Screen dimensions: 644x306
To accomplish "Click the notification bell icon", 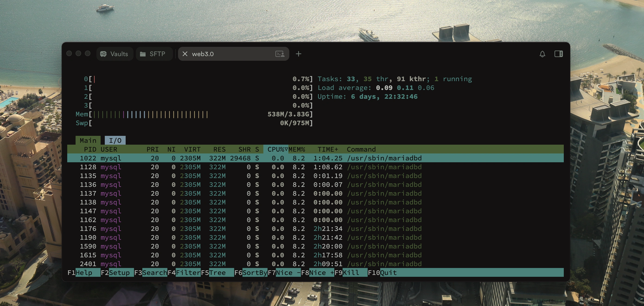I will tap(542, 54).
